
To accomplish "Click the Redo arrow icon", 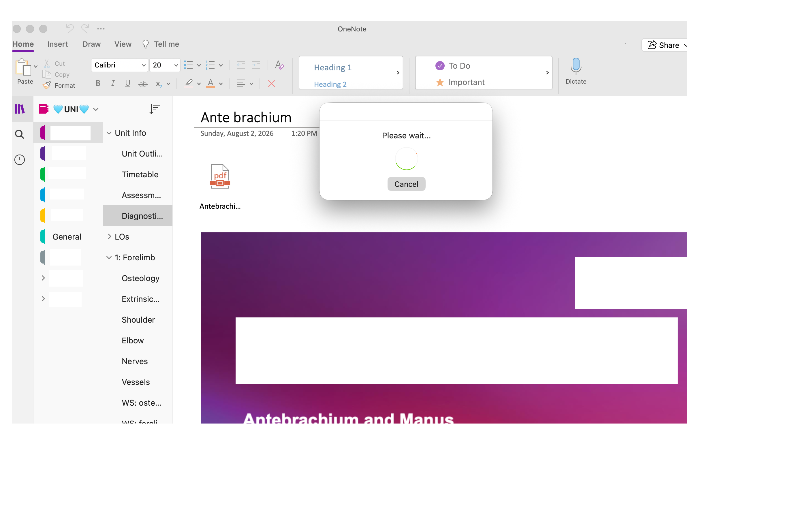I will [x=85, y=29].
